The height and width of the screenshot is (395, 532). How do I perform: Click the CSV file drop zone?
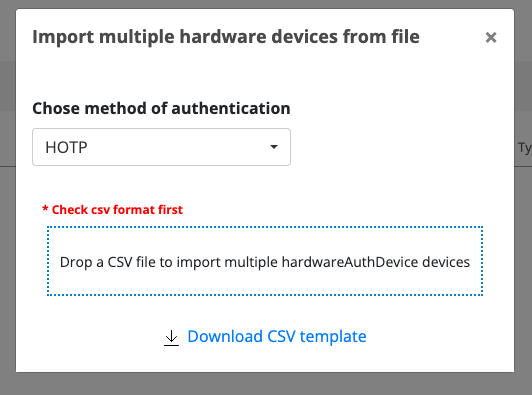(x=265, y=261)
